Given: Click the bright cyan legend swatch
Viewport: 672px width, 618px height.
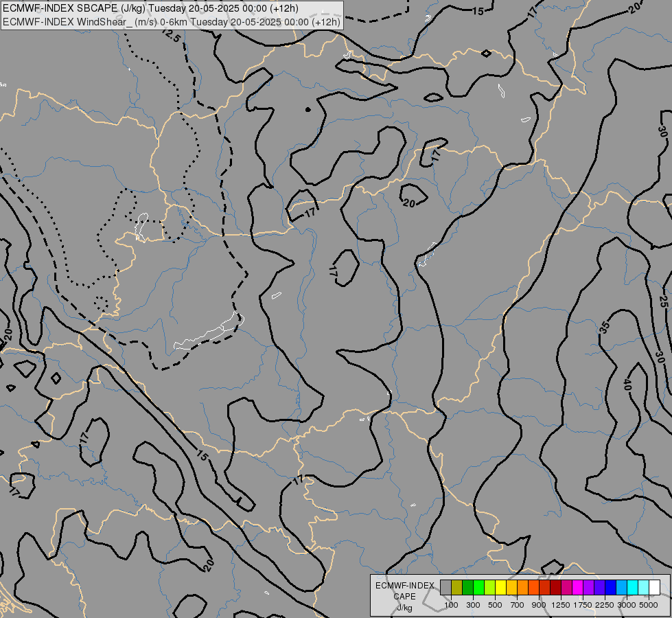Looking at the screenshot, I should pyautogui.click(x=632, y=587).
